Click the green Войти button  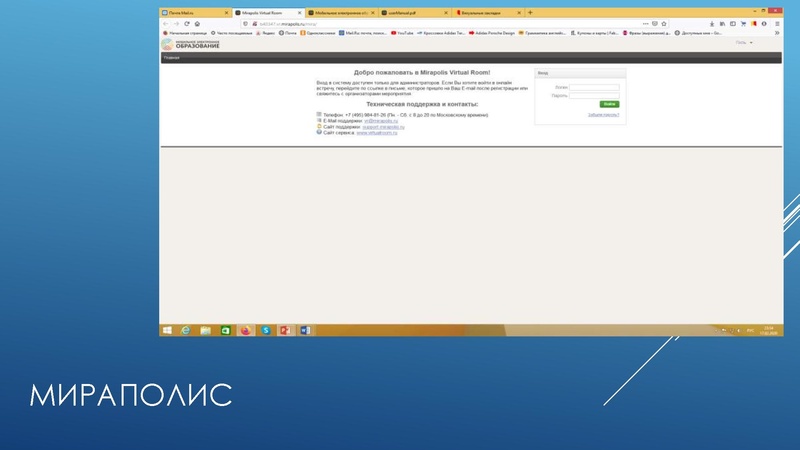pos(609,104)
